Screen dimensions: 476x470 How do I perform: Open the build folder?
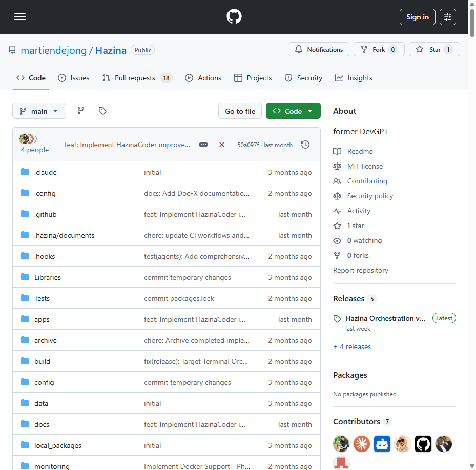pos(42,361)
